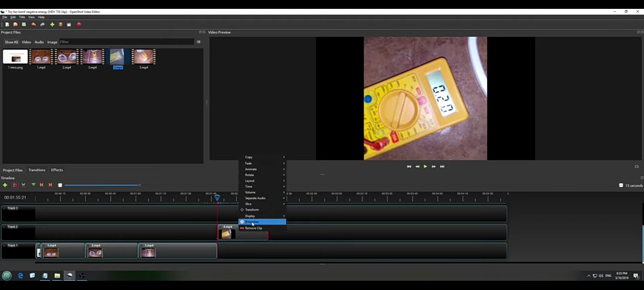Toggle the razor cut tool

point(23,185)
